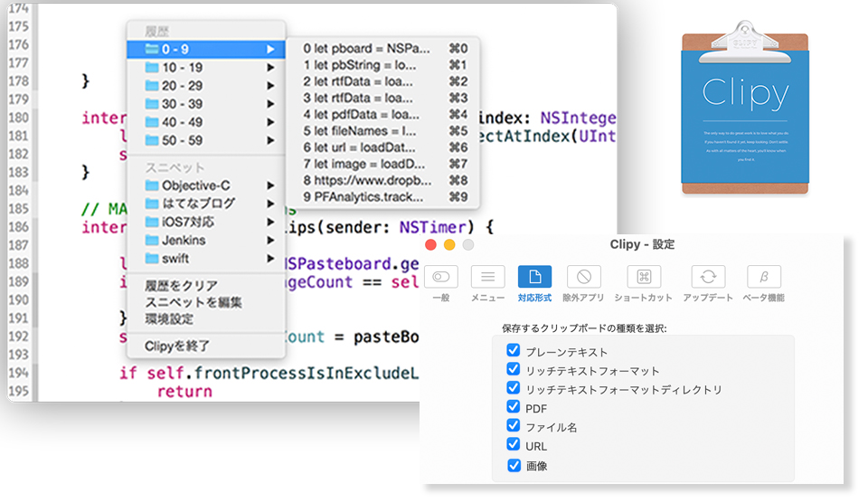Toggle リッチテキストフォーマットディレクトリ checkbox
Image resolution: width=868 pixels, height=503 pixels.
514,388
